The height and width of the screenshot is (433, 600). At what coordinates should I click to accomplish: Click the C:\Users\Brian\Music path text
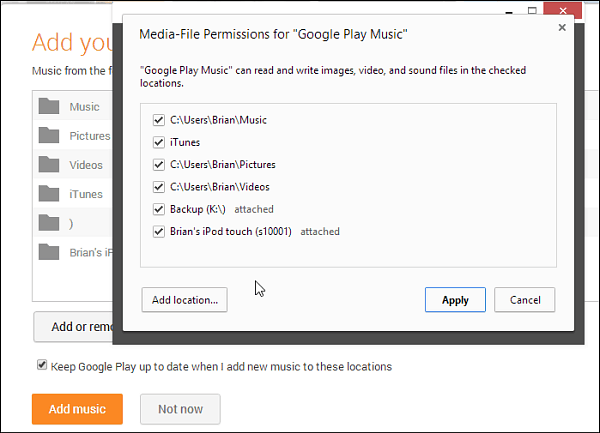(x=218, y=120)
